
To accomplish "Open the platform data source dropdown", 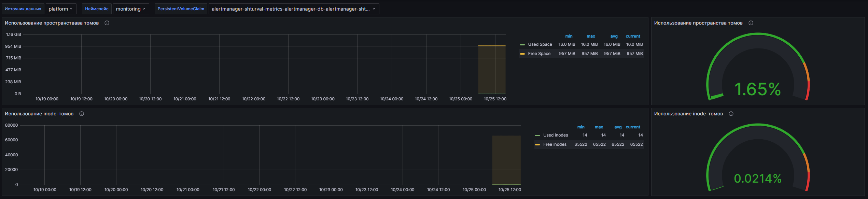I will (61, 9).
